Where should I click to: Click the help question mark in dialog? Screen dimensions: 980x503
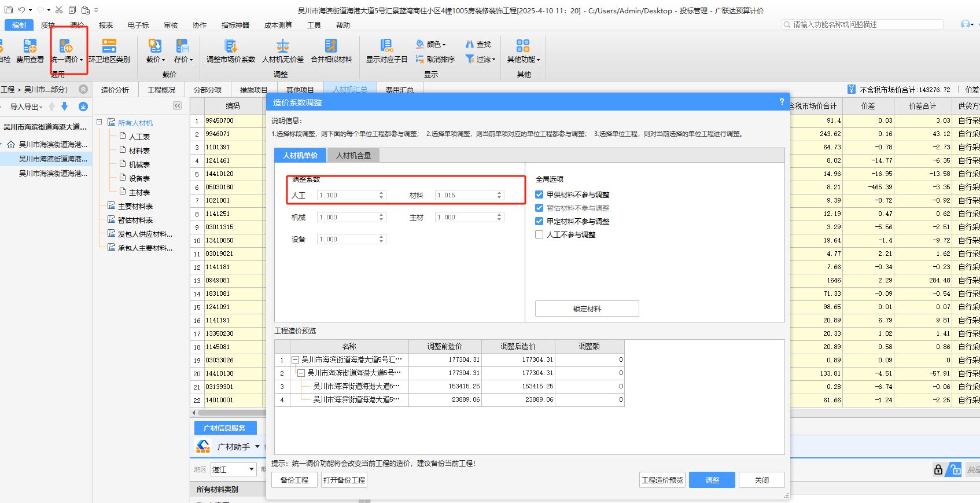tap(782, 102)
